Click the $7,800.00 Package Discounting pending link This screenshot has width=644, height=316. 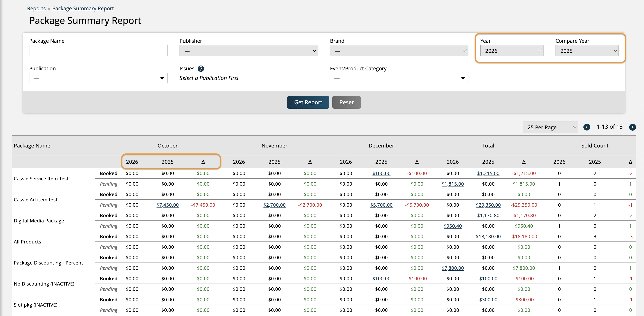click(x=453, y=268)
